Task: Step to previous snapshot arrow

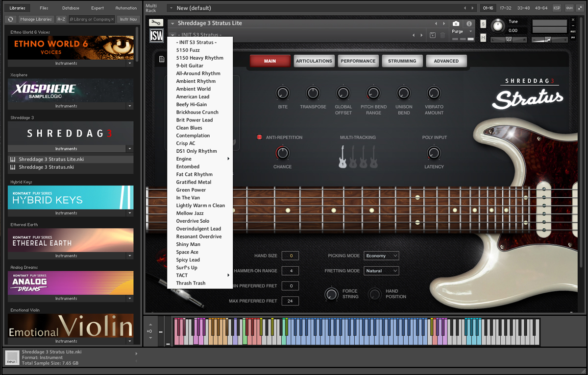Action: click(414, 35)
